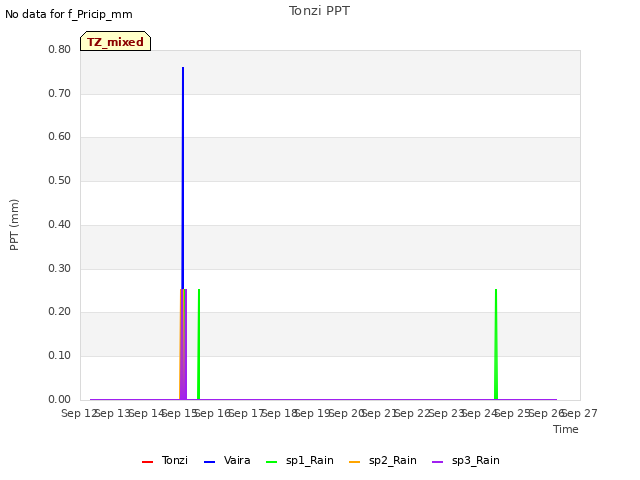Click the 0.20 y-axis tick label
640x480 pixels.
coord(60,311)
